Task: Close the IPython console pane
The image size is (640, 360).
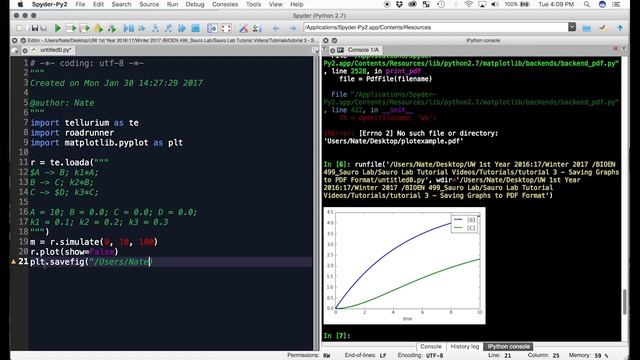Action: [x=326, y=40]
